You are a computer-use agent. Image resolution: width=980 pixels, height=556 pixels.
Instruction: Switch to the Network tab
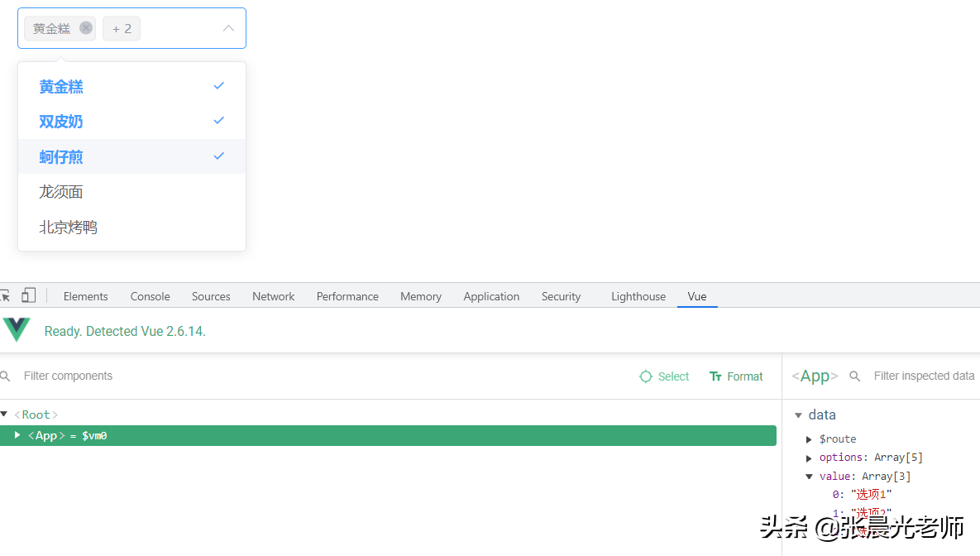click(x=273, y=296)
